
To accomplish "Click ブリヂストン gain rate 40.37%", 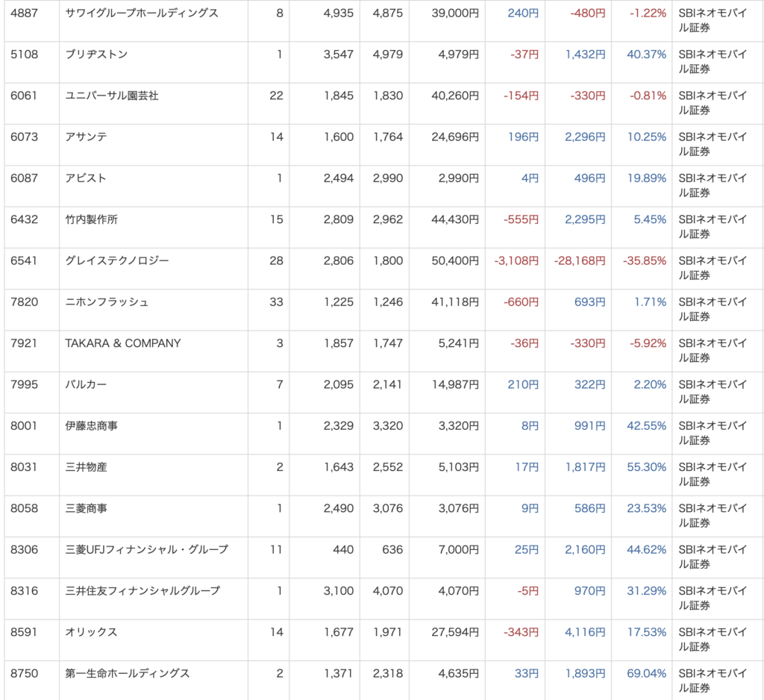I will tap(646, 54).
